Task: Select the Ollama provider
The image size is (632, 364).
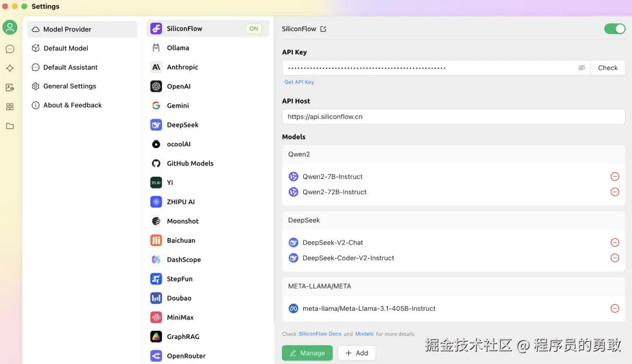Action: pyautogui.click(x=207, y=48)
